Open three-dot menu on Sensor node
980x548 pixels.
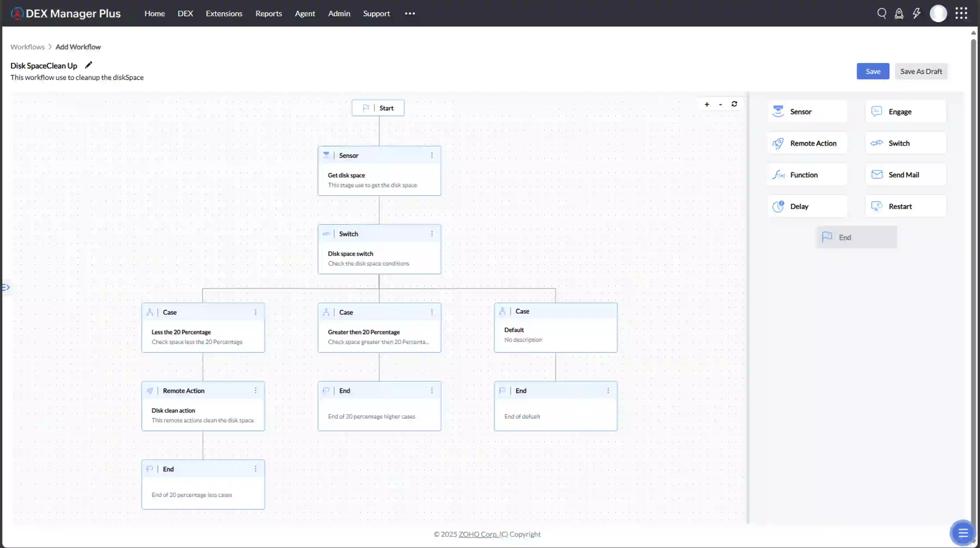coord(432,155)
